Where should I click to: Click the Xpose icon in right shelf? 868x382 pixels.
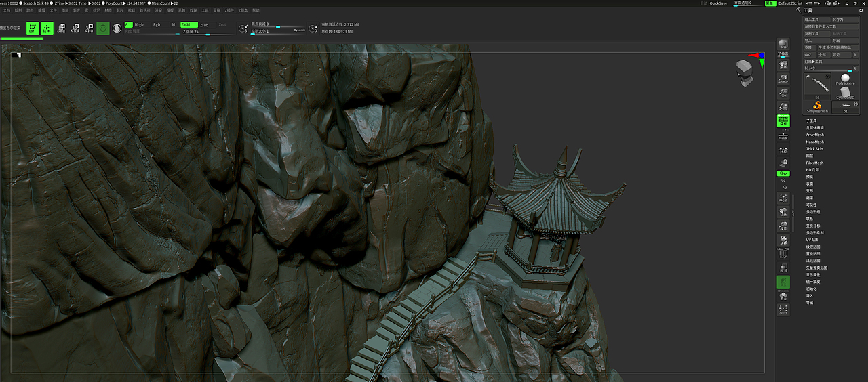click(783, 310)
